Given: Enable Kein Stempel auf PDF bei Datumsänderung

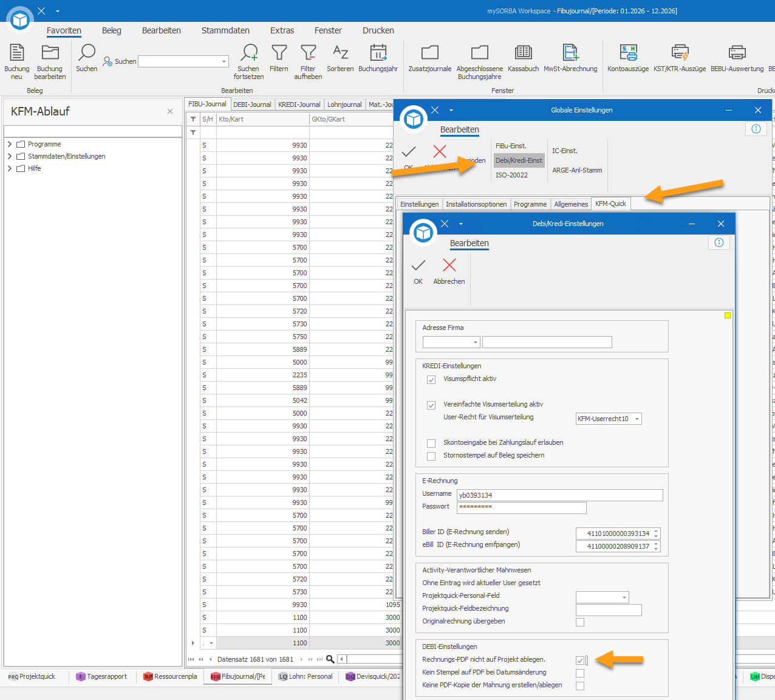Looking at the screenshot, I should pyautogui.click(x=580, y=673).
